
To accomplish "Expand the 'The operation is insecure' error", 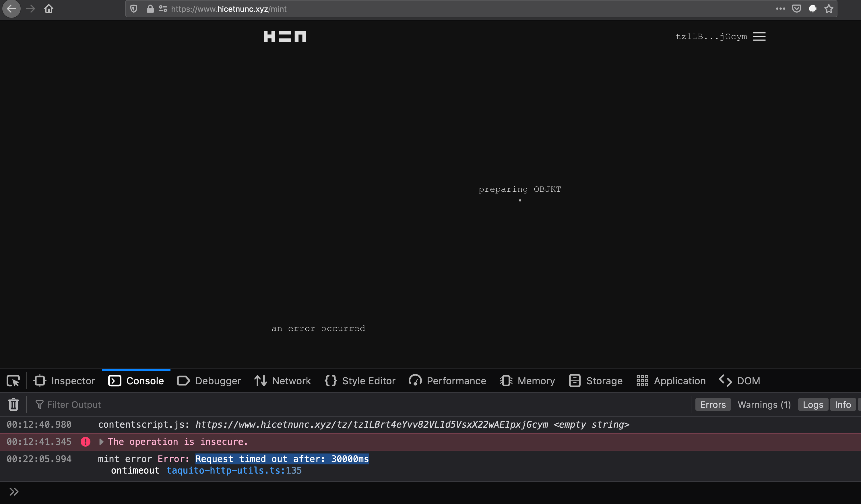I will (x=102, y=442).
